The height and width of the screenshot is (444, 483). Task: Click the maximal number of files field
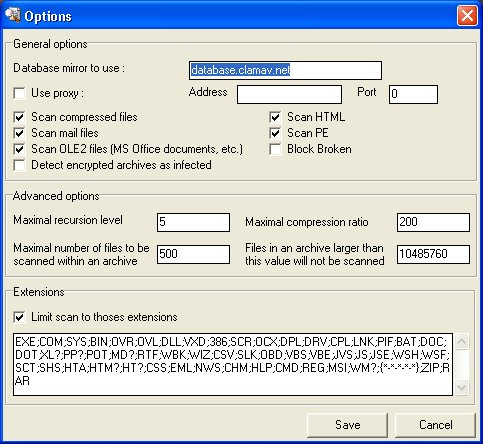pyautogui.click(x=193, y=254)
